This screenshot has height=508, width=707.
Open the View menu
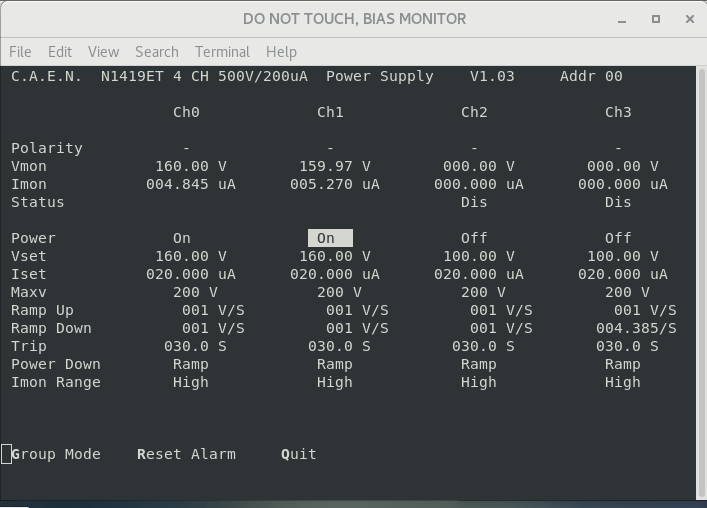[x=103, y=52]
